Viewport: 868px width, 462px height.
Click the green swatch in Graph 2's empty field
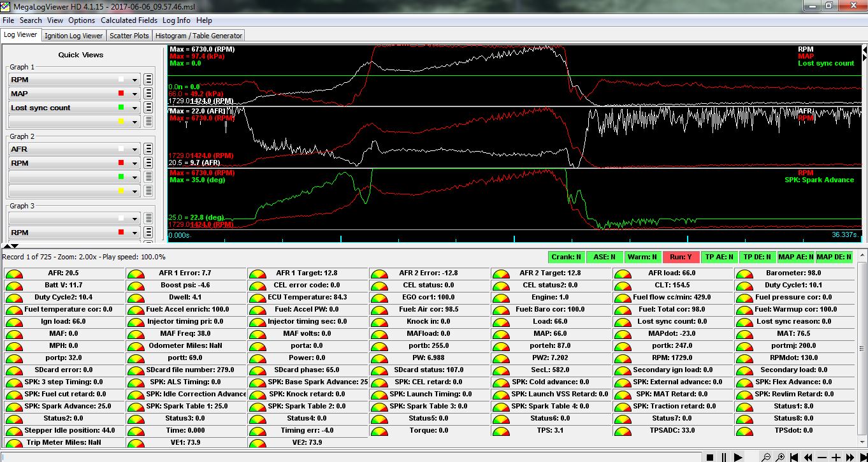click(121, 177)
